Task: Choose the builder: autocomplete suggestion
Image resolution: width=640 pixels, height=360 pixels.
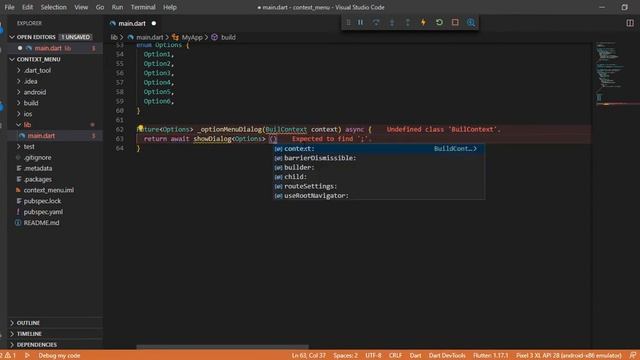Action: (379, 167)
